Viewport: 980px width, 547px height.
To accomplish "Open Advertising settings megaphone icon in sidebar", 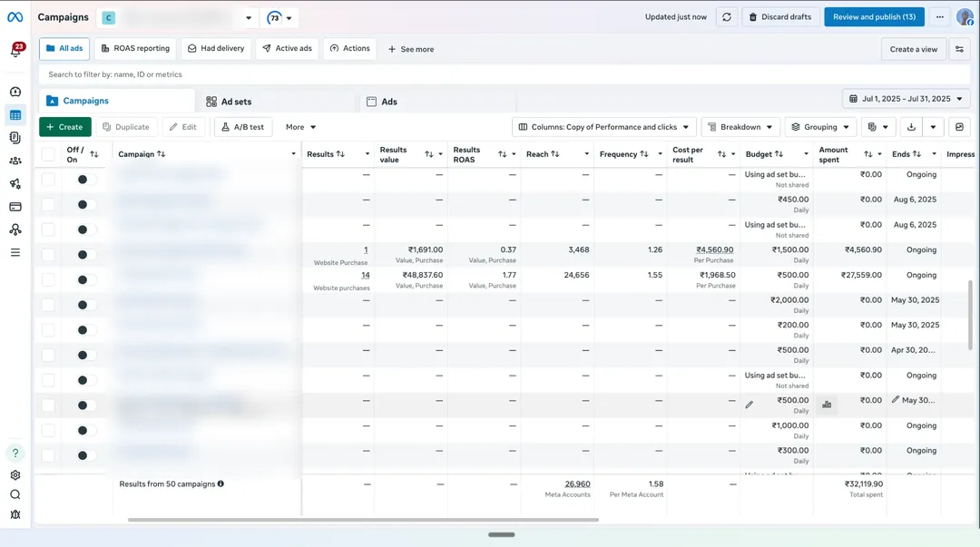I will pyautogui.click(x=15, y=184).
